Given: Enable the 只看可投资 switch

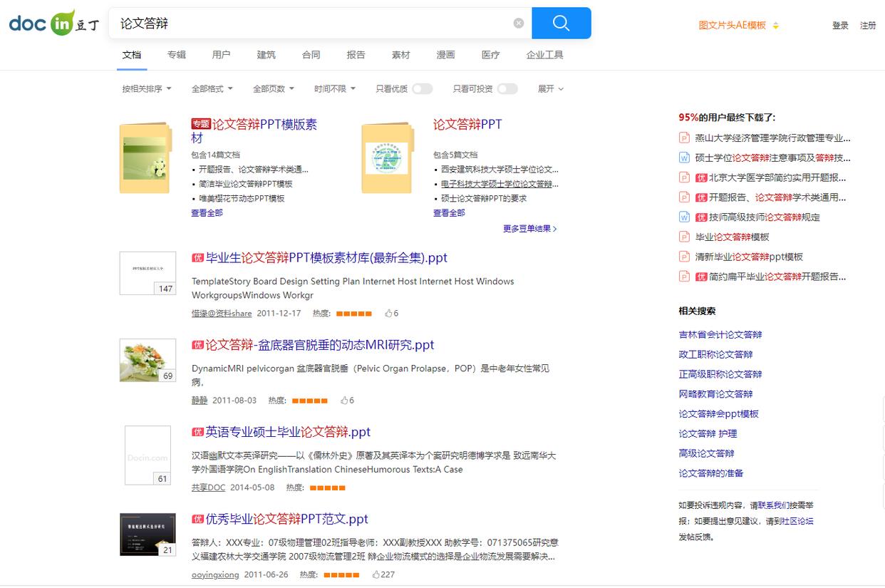Looking at the screenshot, I should click(507, 89).
